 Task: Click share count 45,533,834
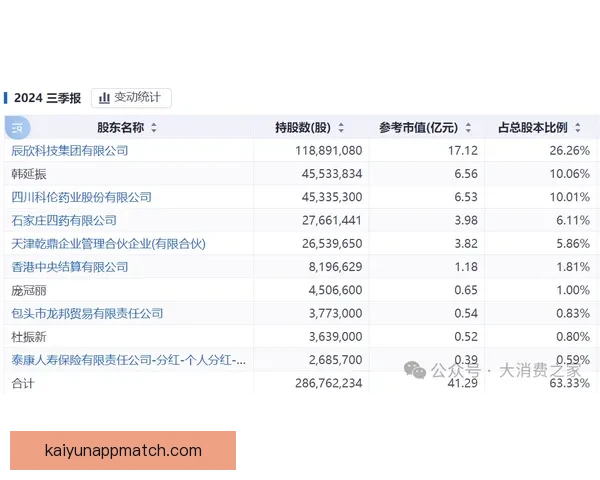332,174
